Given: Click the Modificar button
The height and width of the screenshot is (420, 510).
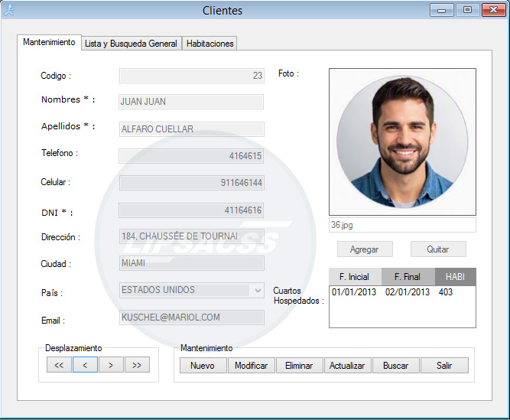Looking at the screenshot, I should pyautogui.click(x=251, y=366).
